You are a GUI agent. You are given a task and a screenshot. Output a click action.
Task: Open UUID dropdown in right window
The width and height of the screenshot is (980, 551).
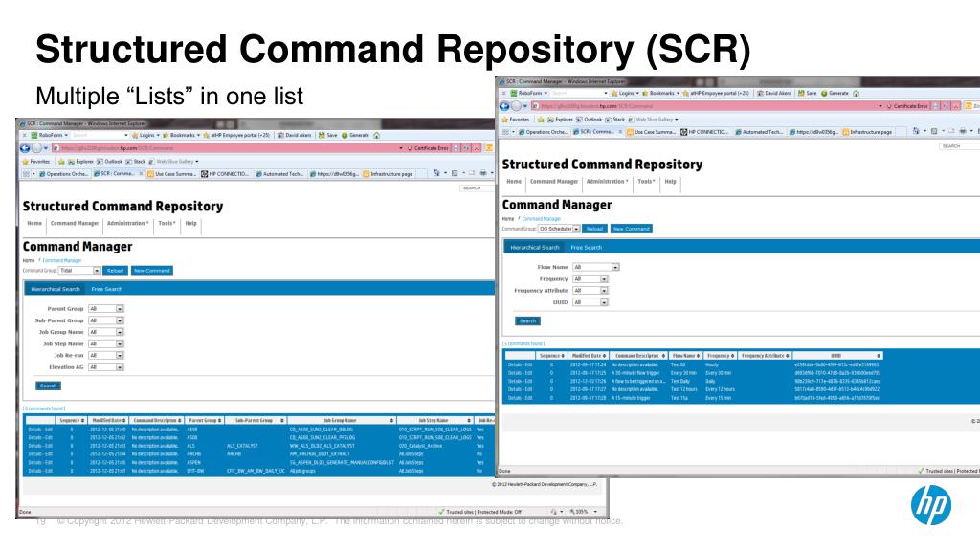[x=590, y=302]
